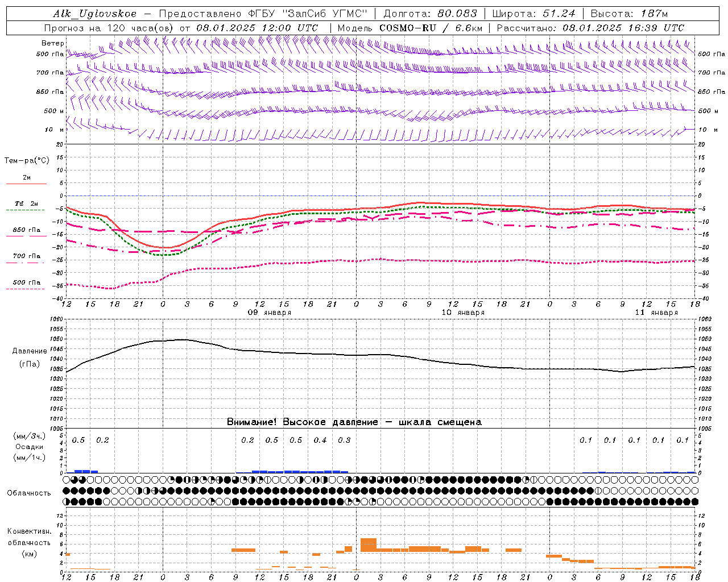
Task: Click the left '850 гПа' wind level label
Action: (x=50, y=92)
